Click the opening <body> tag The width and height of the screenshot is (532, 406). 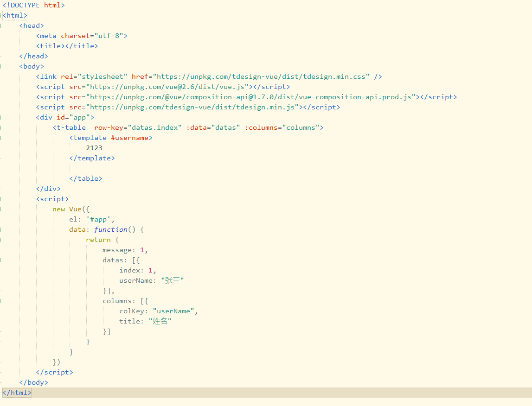[32, 66]
